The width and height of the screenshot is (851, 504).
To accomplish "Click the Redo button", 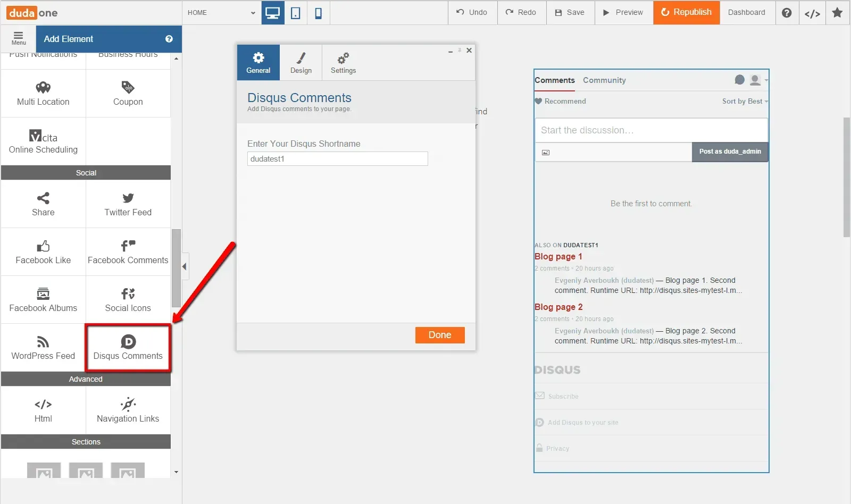I will (x=521, y=13).
